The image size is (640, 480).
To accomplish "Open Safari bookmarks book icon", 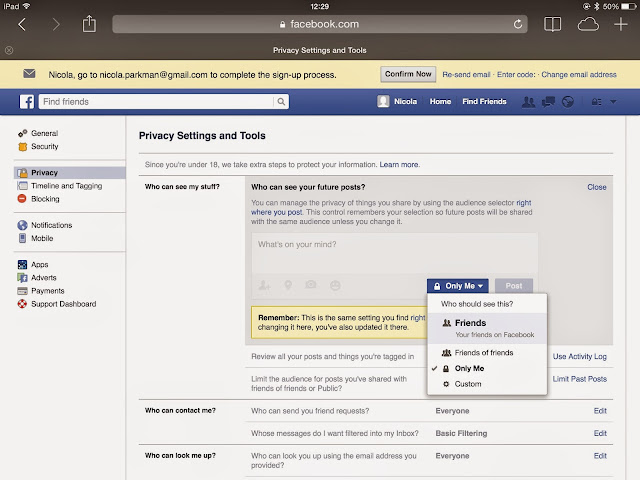I will (x=552, y=24).
